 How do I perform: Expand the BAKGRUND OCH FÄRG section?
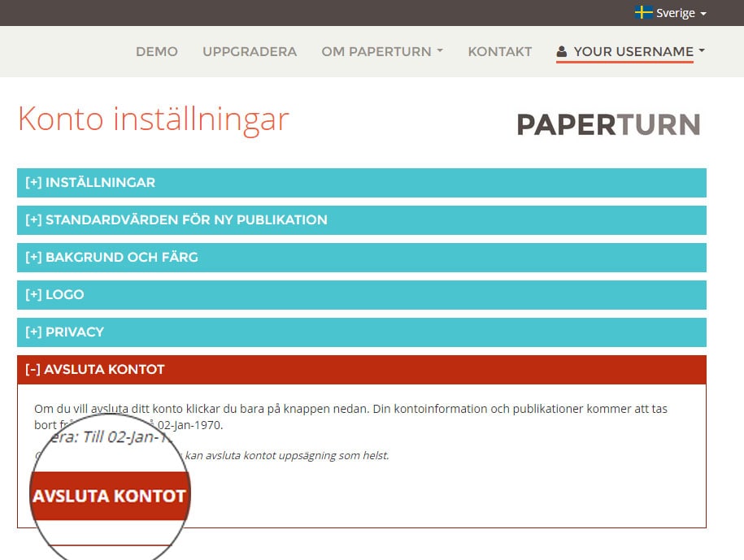362,258
